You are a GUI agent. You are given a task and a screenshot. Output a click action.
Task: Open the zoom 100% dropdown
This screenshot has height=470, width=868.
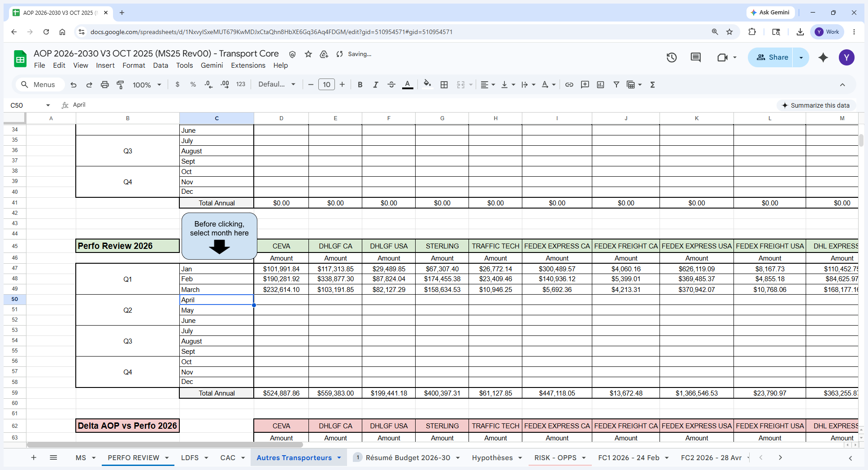click(147, 85)
